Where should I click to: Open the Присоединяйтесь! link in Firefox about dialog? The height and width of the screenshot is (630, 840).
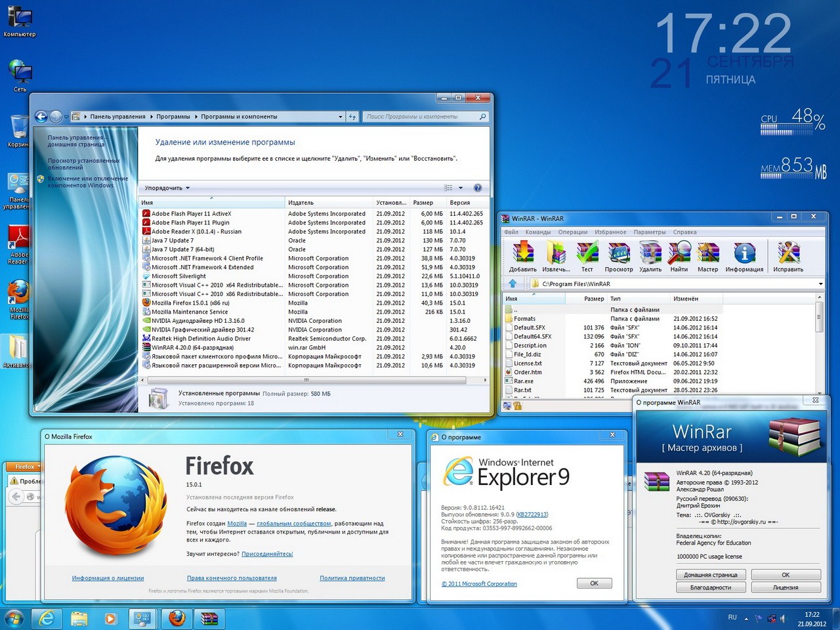point(267,554)
